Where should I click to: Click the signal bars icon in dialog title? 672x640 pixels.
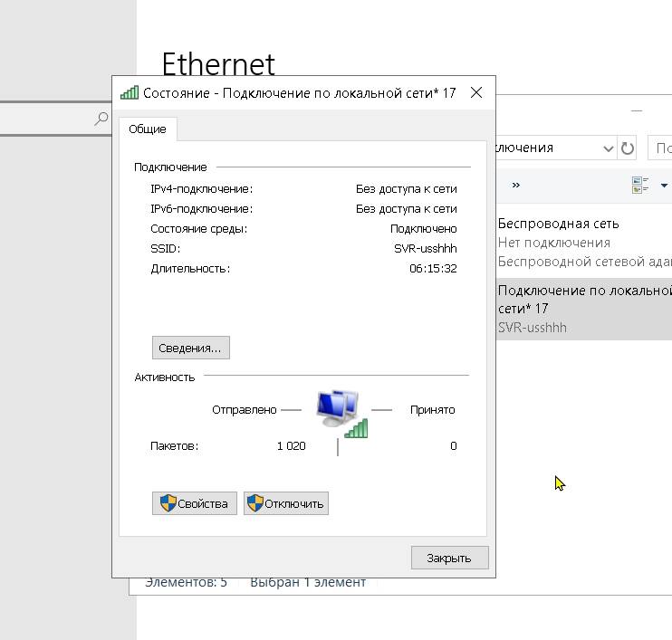pyautogui.click(x=130, y=92)
